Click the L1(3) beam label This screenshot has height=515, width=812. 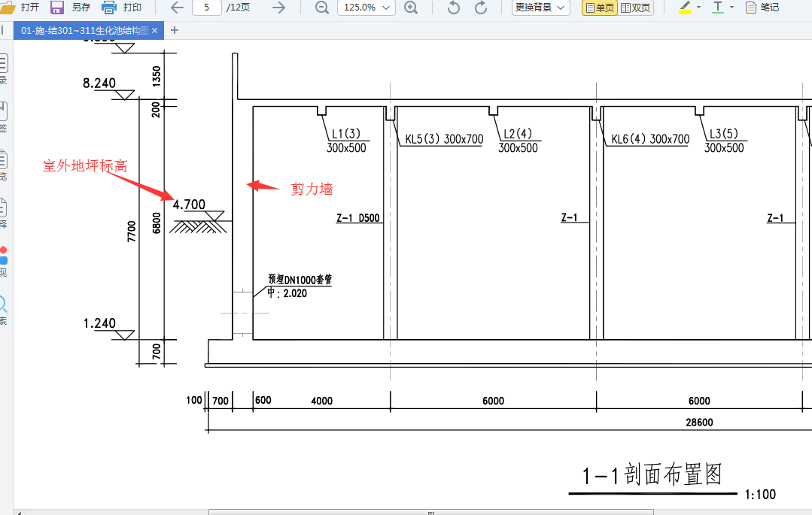pyautogui.click(x=346, y=134)
